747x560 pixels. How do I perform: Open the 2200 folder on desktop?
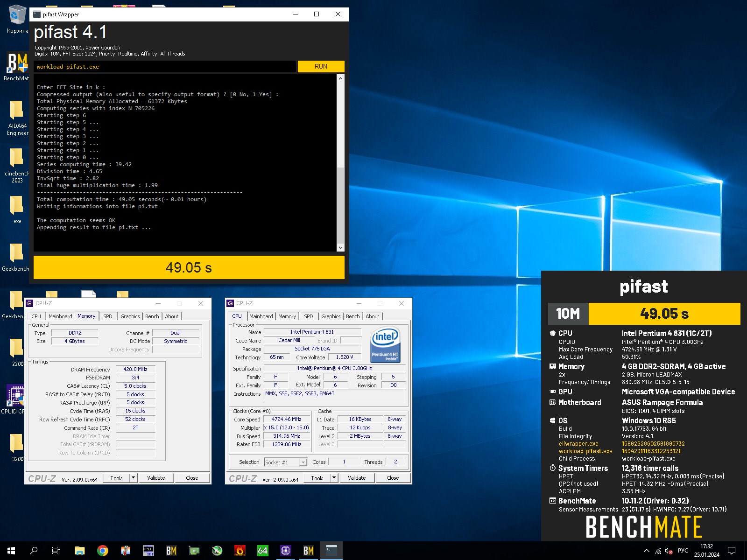pos(17,353)
